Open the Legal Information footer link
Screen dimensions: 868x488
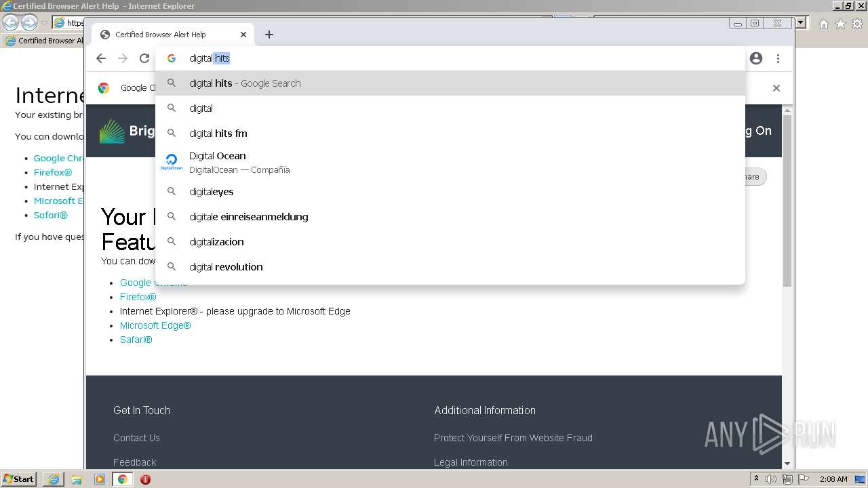471,462
